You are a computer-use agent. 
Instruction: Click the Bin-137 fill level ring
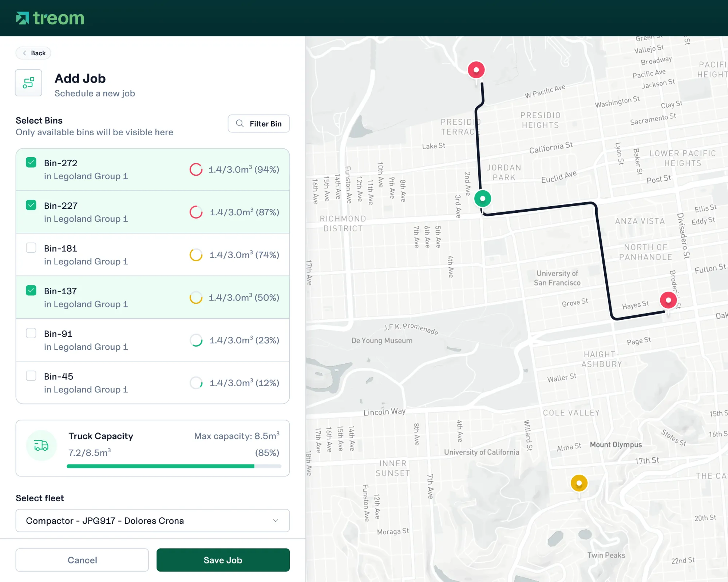coord(196,298)
